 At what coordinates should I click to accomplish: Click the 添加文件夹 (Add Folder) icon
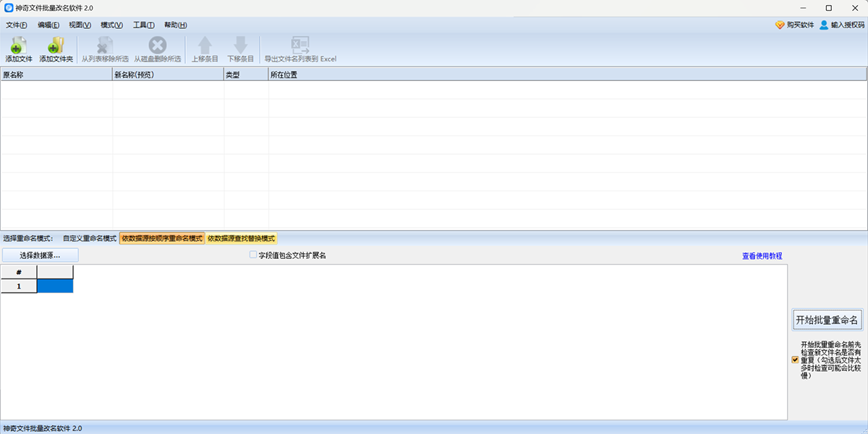point(56,46)
